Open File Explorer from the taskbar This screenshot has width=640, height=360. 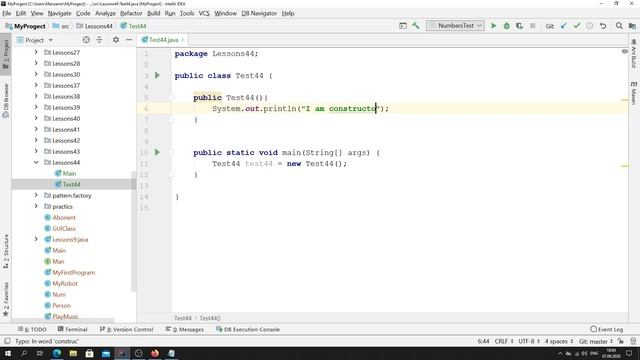(x=73, y=353)
